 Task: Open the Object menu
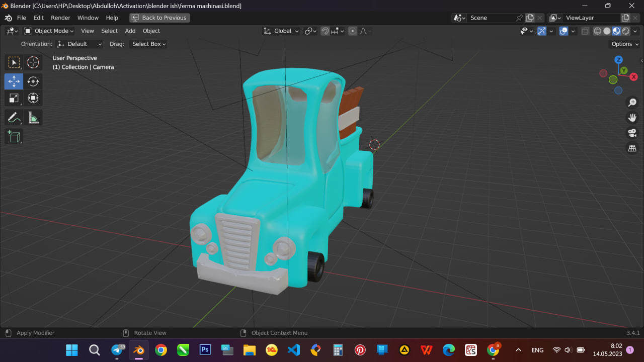click(151, 31)
